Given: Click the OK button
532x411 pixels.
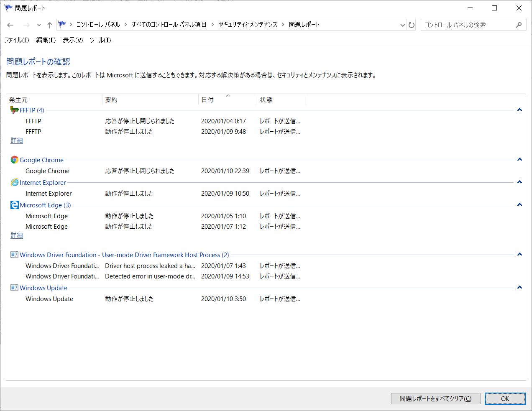Looking at the screenshot, I should pos(505,398).
